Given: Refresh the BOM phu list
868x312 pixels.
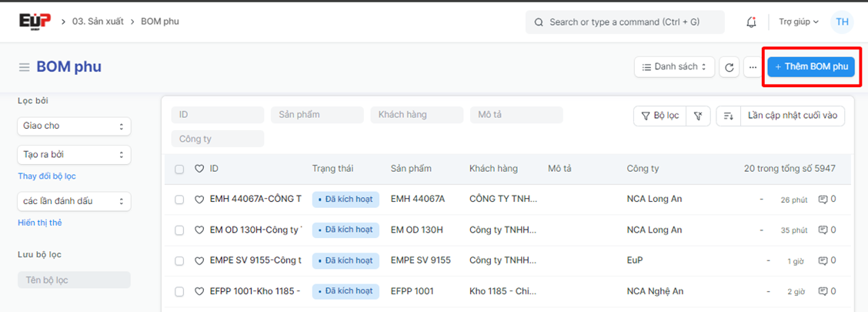Looking at the screenshot, I should pyautogui.click(x=729, y=67).
